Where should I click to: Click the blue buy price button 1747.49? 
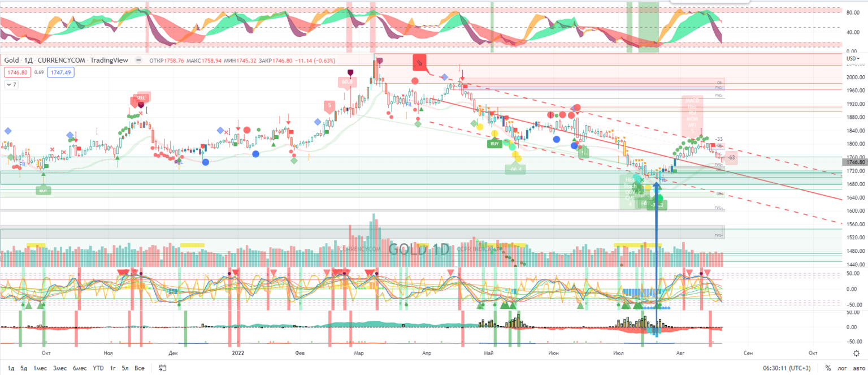click(x=61, y=72)
